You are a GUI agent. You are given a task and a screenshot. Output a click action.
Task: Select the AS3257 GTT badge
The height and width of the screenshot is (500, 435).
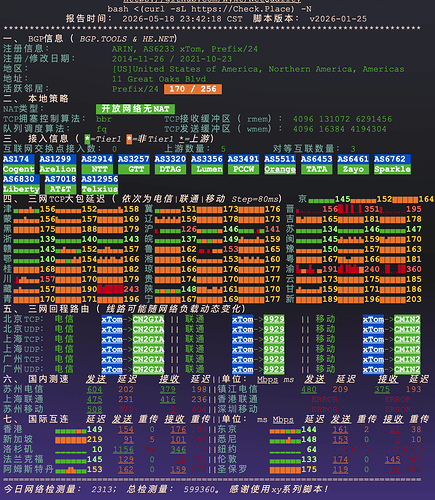tap(134, 164)
